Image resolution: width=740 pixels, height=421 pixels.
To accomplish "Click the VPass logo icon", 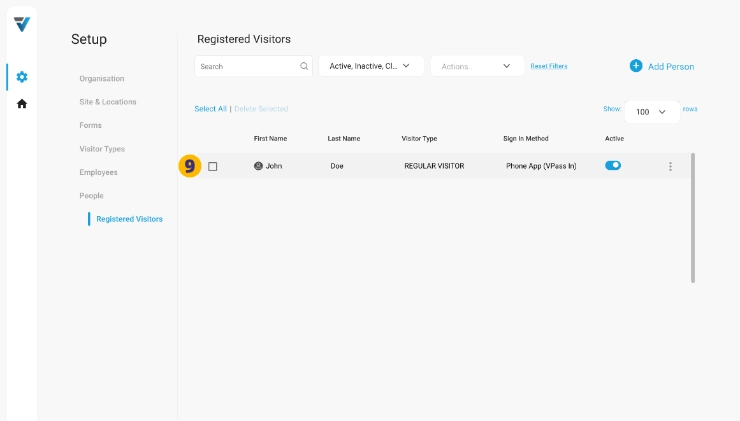I will [x=21, y=24].
